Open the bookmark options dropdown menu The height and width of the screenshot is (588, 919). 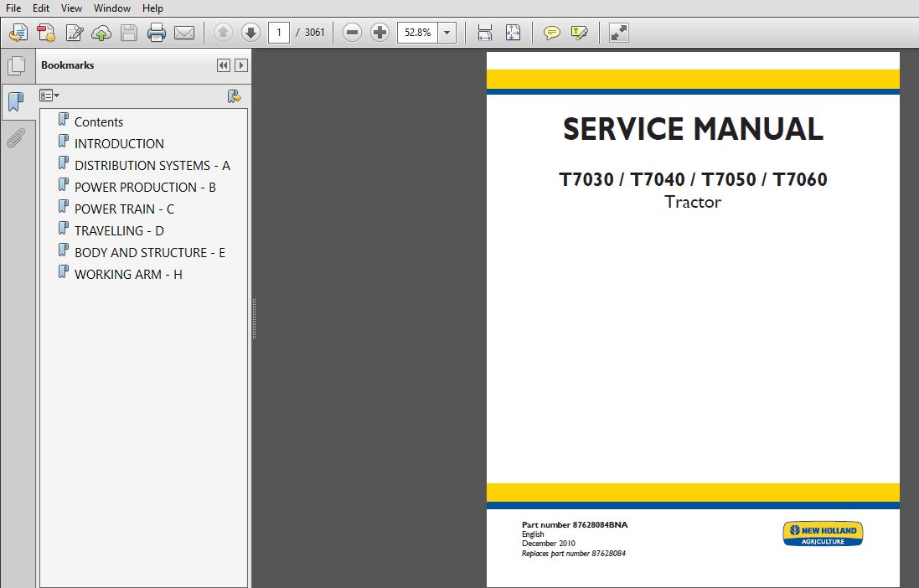[49, 95]
